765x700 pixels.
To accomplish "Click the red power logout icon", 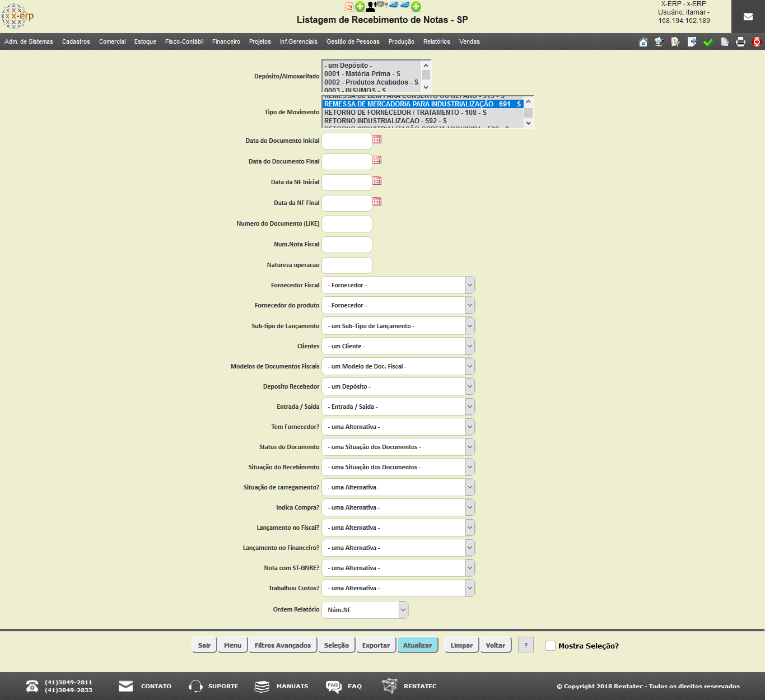I will (x=757, y=42).
